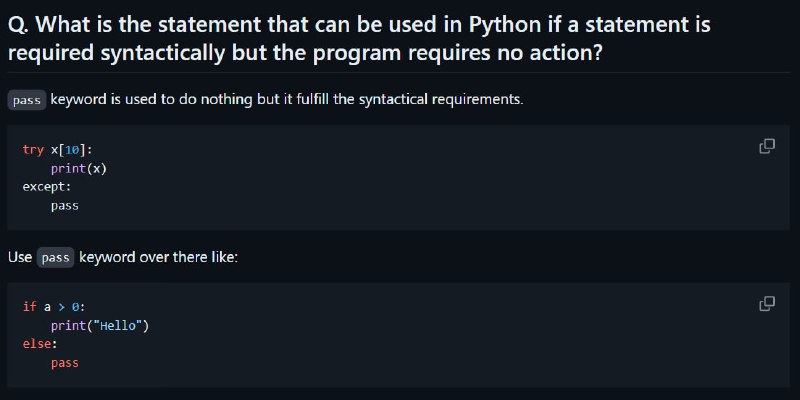Click the '>' operator in 'a > 0'
This screenshot has height=400, width=800.
[x=62, y=307]
